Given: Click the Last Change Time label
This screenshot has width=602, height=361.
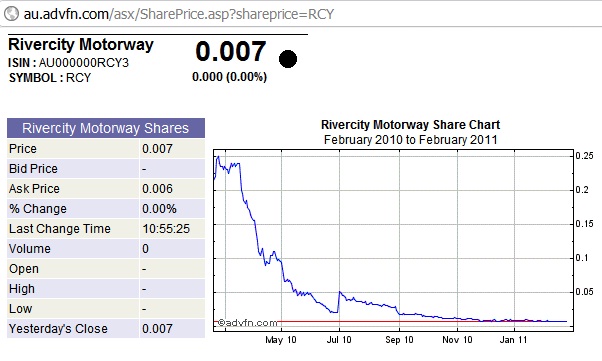Looking at the screenshot, I should coord(60,229).
